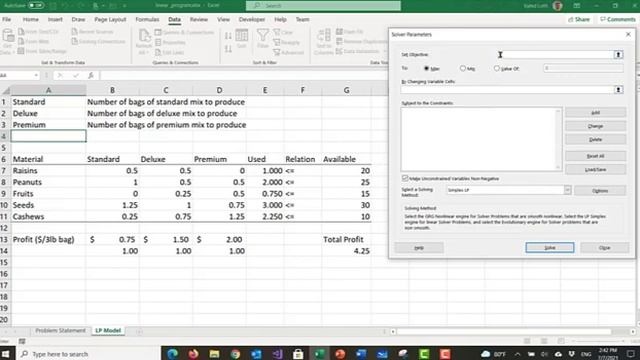640x360 pixels.
Task: Click the Delete constraint button
Action: coord(596,140)
